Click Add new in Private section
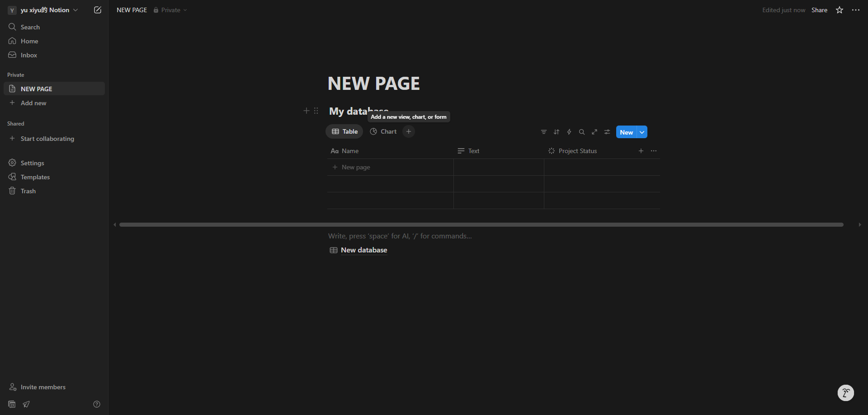 54,103
